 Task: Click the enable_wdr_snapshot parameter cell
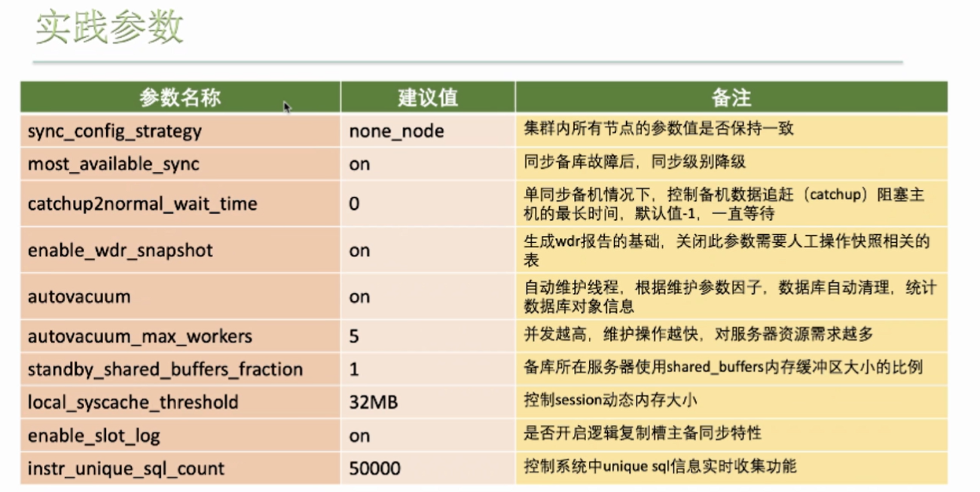(180, 250)
